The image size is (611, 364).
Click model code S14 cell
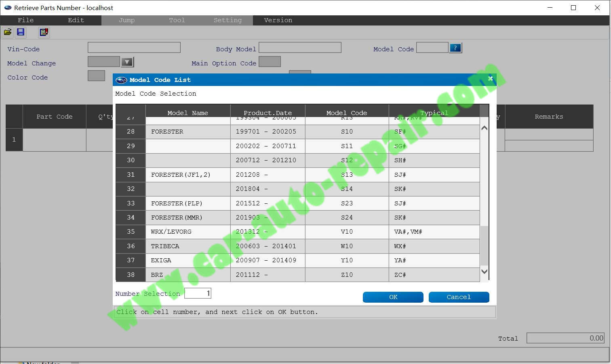[347, 189]
